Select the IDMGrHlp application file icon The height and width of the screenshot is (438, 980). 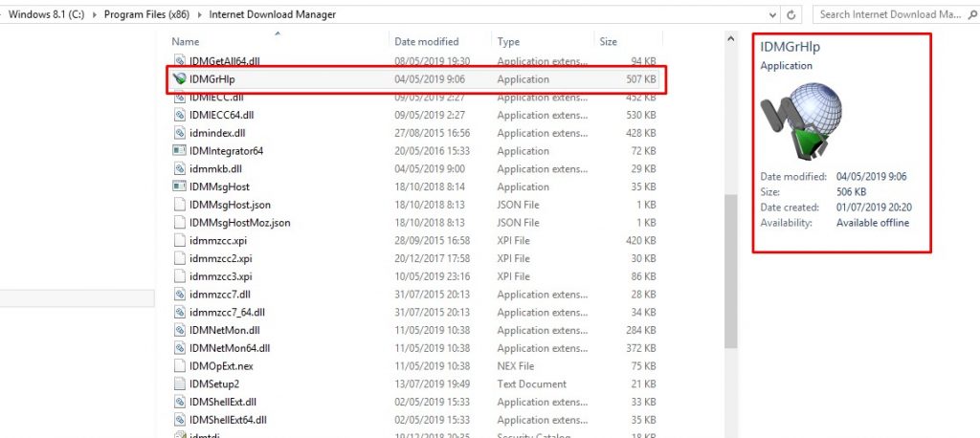coord(180,79)
